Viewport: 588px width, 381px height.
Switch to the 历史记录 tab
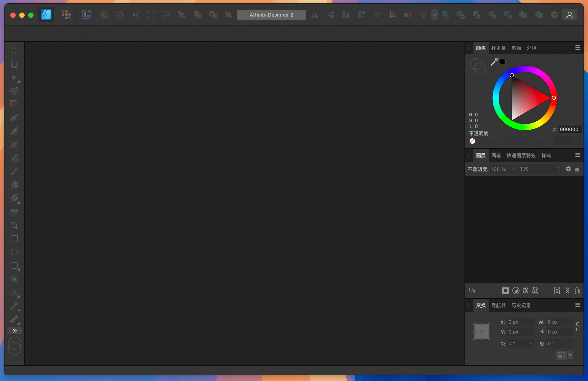(521, 305)
